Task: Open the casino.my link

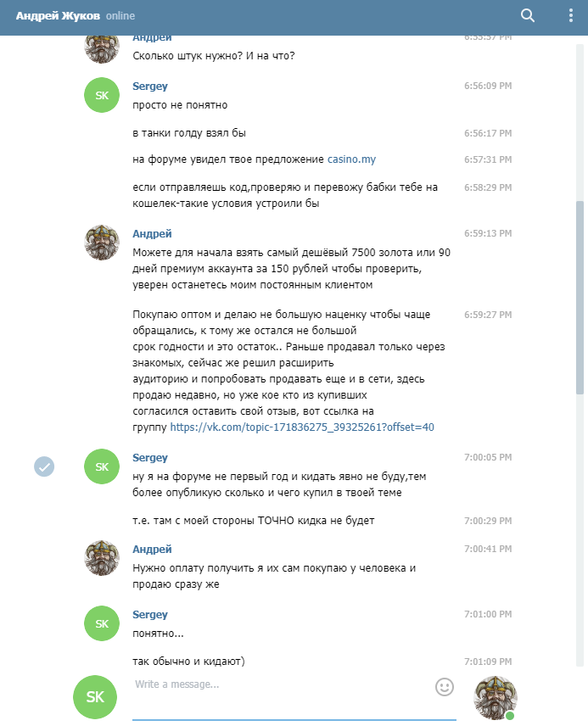Action: coord(351,159)
